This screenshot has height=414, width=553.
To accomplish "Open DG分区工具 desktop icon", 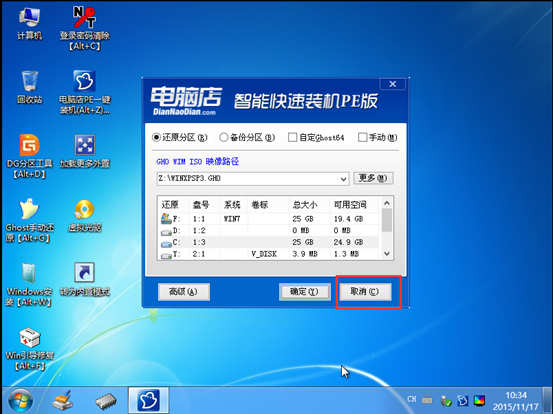I will coord(30,156).
